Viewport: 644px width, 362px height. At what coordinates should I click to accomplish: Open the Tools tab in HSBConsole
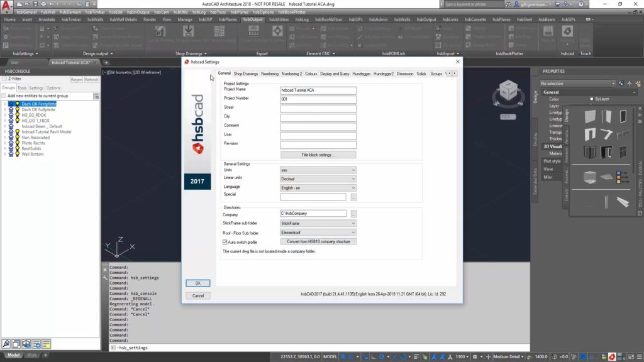[x=22, y=88]
